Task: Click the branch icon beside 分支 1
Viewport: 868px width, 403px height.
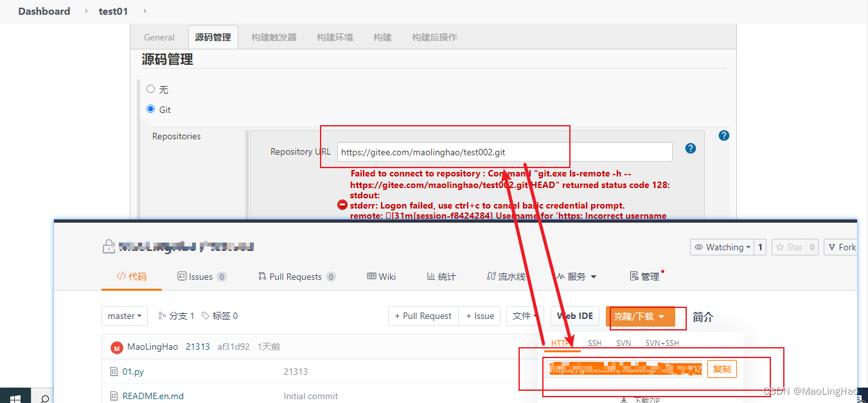Action: 162,316
